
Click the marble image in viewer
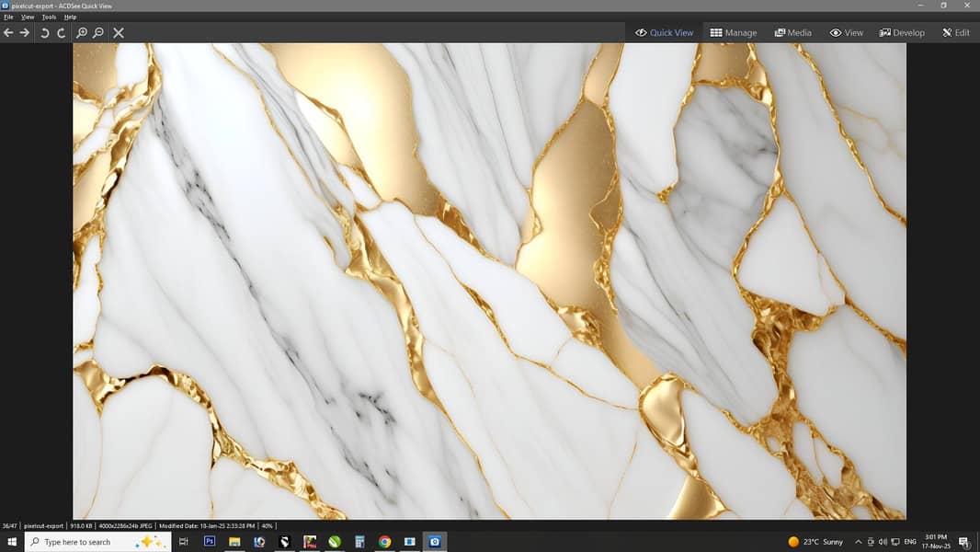tap(489, 281)
